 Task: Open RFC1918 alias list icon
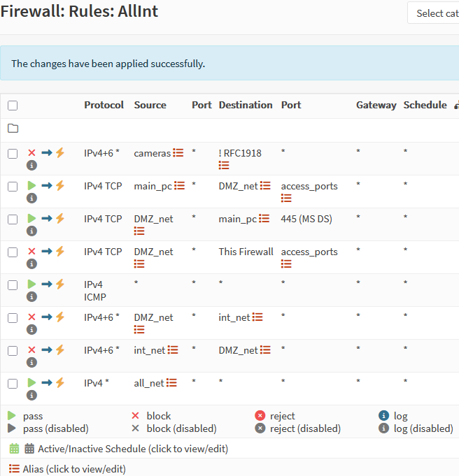(224, 166)
